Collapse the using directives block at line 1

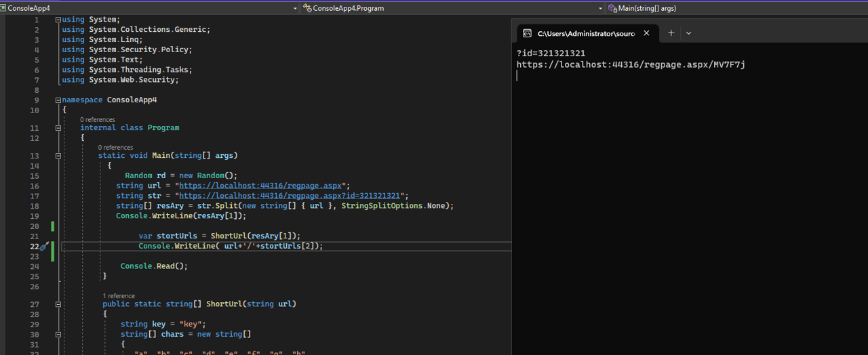pos(58,20)
